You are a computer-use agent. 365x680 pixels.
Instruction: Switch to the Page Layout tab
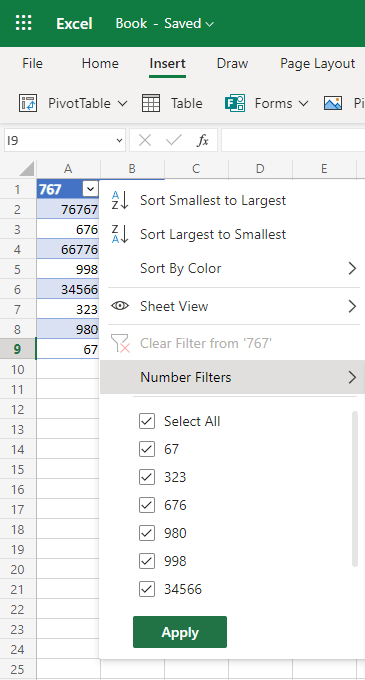[x=317, y=63]
